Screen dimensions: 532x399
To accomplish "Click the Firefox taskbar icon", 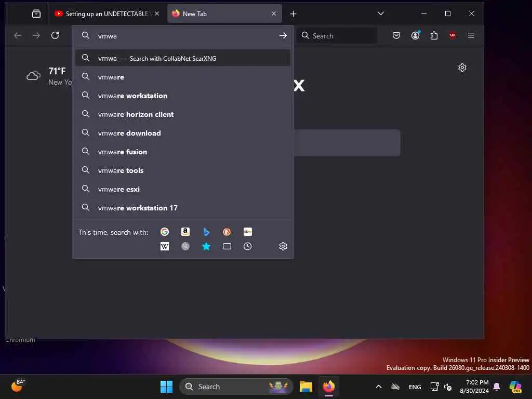I will pos(329,387).
